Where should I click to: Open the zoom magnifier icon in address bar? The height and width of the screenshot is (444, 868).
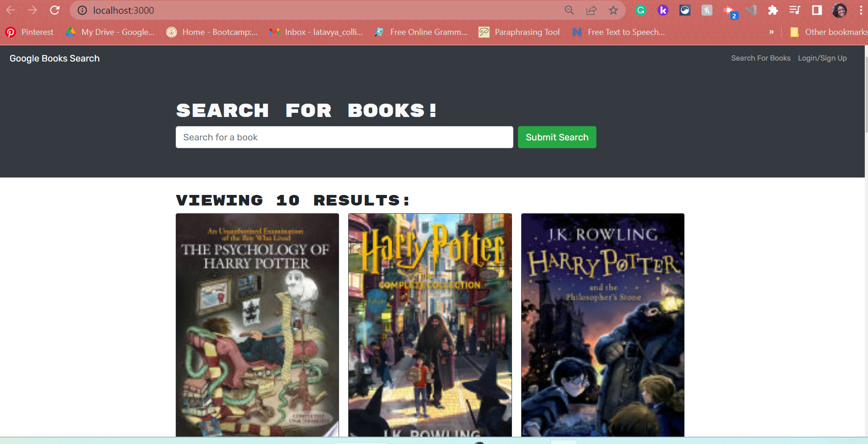[569, 10]
